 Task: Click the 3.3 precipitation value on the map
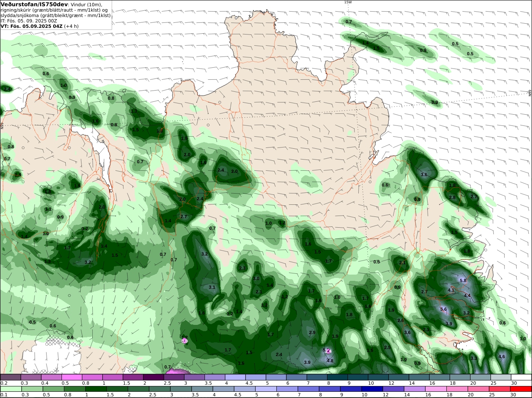(x=474, y=358)
